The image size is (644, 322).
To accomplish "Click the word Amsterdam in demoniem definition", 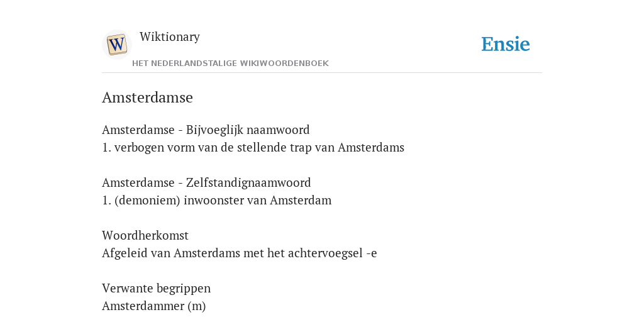I will coord(300,201).
